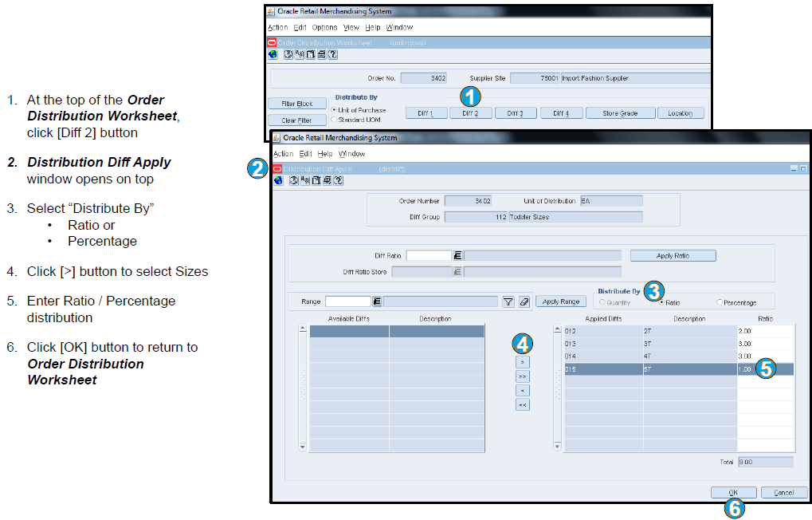Remove all applied diffs with << button

pyautogui.click(x=522, y=404)
